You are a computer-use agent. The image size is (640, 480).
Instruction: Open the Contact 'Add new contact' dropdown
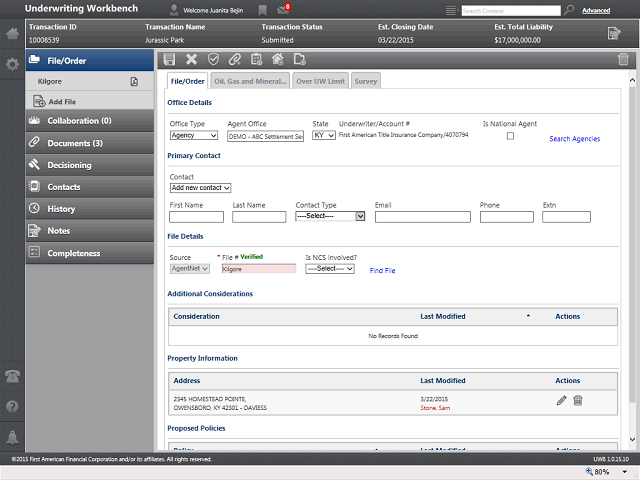point(200,188)
